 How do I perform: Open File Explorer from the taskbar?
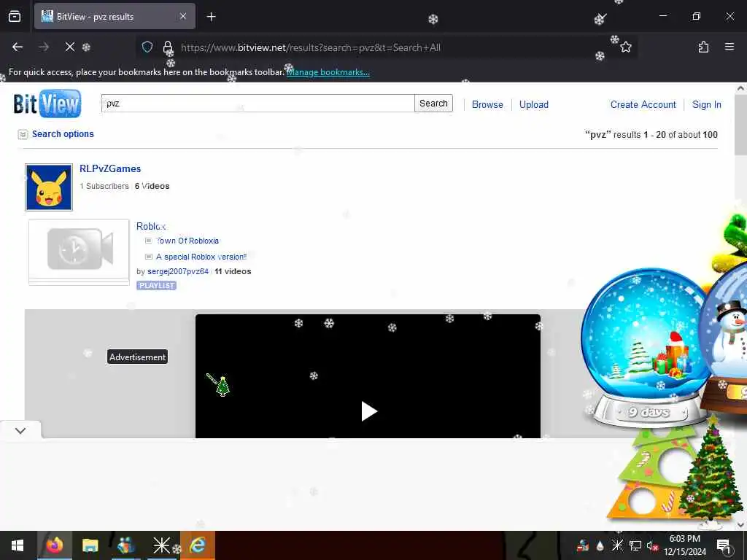tap(90, 545)
